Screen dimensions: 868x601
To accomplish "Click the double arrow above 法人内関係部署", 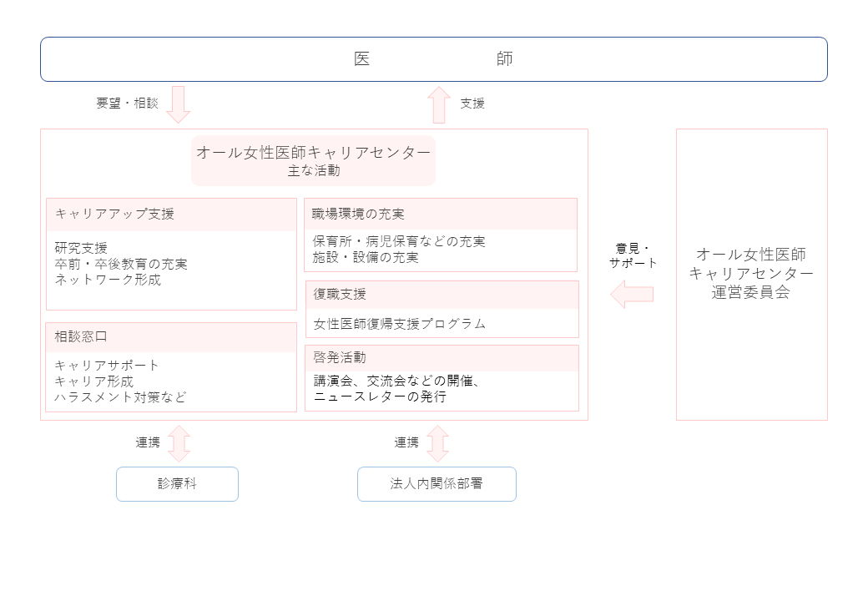I will click(437, 443).
